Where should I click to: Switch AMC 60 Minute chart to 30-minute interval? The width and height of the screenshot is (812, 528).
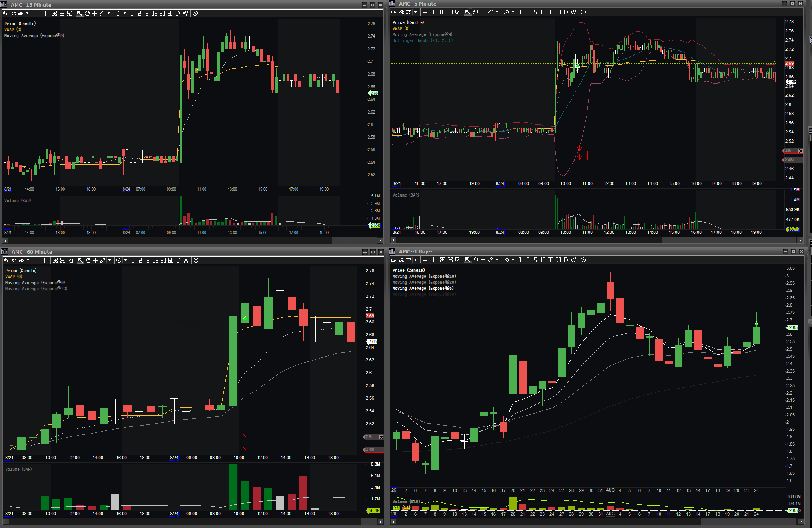(x=163, y=260)
